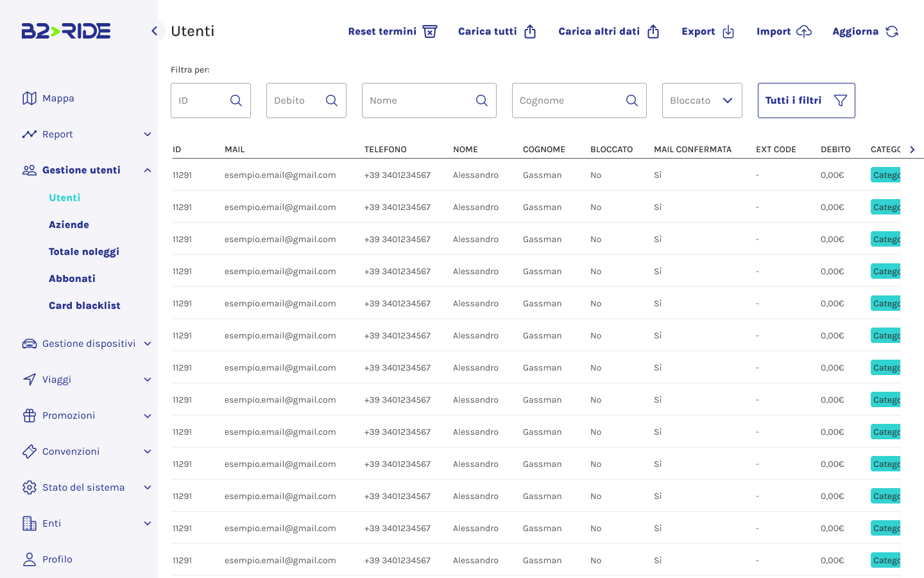
Task: Click the Stato del sistema gear icon
Action: click(x=30, y=487)
